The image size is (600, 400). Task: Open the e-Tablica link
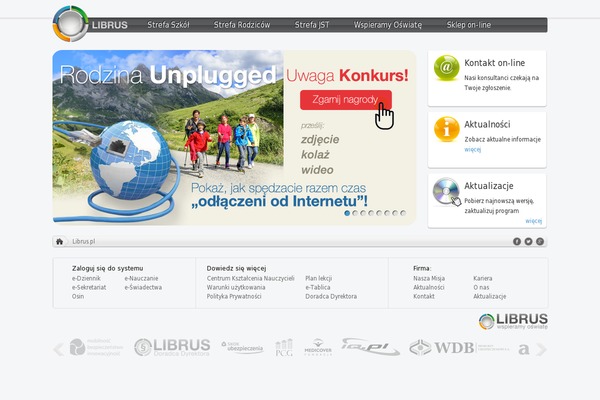tap(318, 287)
